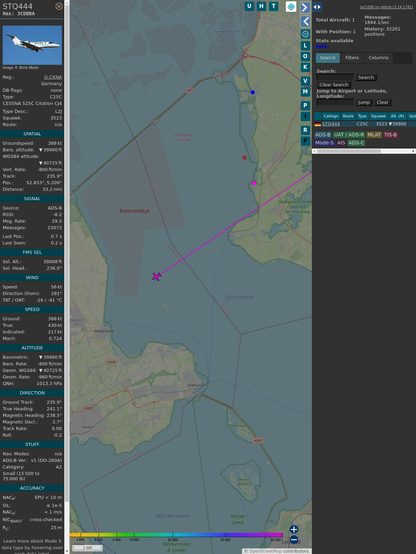
Task: Open the D-CKNA registration link
Action: click(x=53, y=77)
